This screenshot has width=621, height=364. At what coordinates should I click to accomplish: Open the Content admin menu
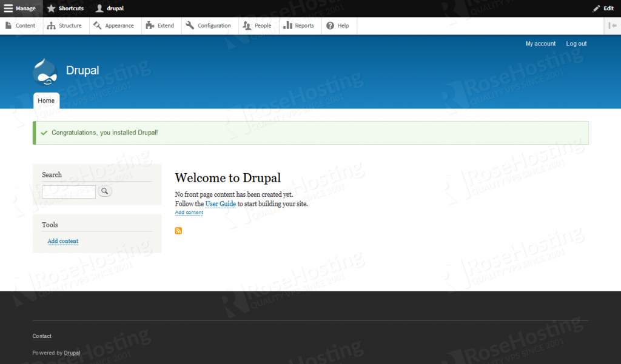[21, 26]
